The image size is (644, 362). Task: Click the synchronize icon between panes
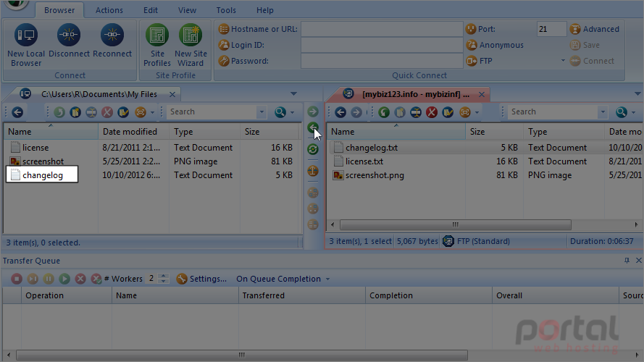coord(313,149)
